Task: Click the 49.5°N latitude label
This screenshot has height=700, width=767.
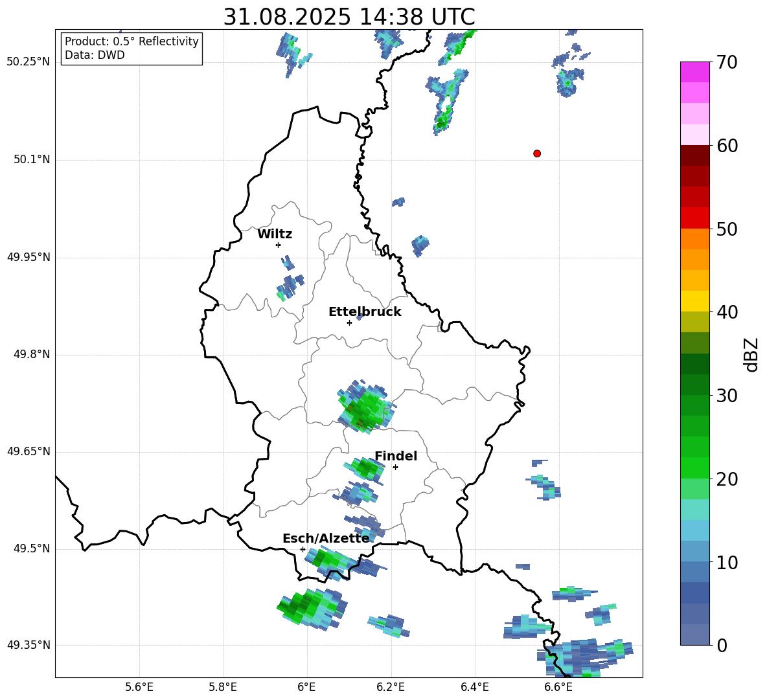Action: point(32,548)
